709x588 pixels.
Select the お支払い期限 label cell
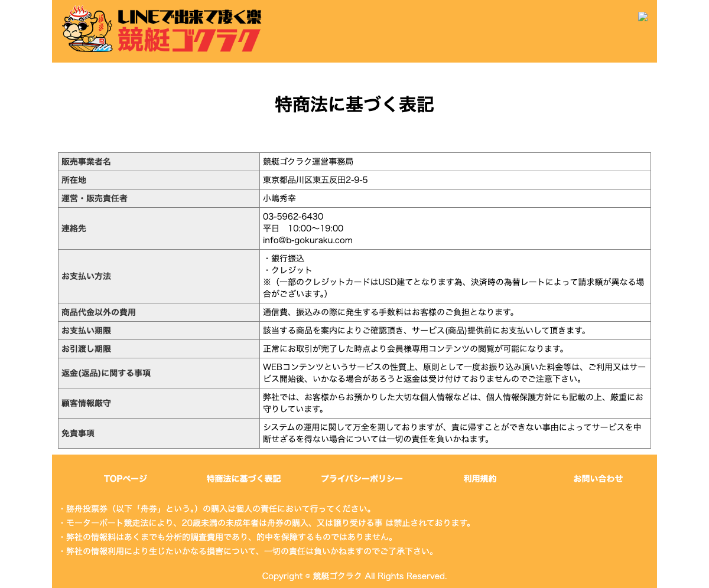[x=159, y=331]
